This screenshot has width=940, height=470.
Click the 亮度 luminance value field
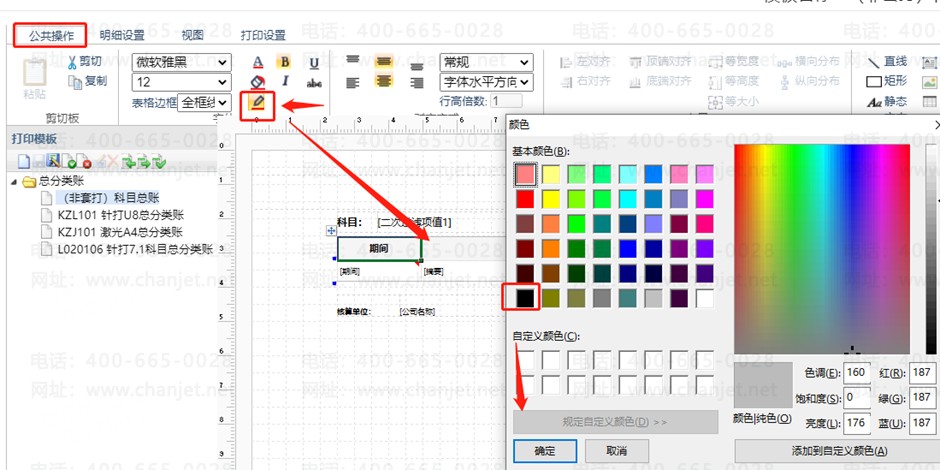(857, 423)
